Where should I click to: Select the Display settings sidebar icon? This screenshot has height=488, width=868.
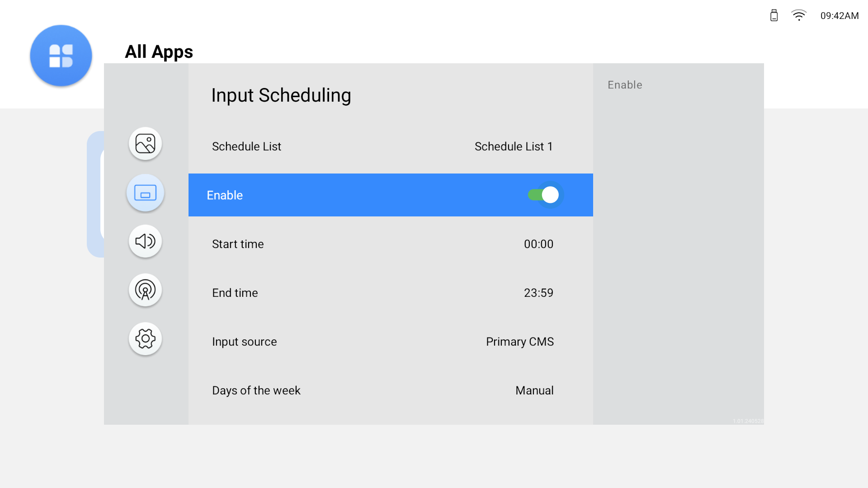(x=145, y=193)
